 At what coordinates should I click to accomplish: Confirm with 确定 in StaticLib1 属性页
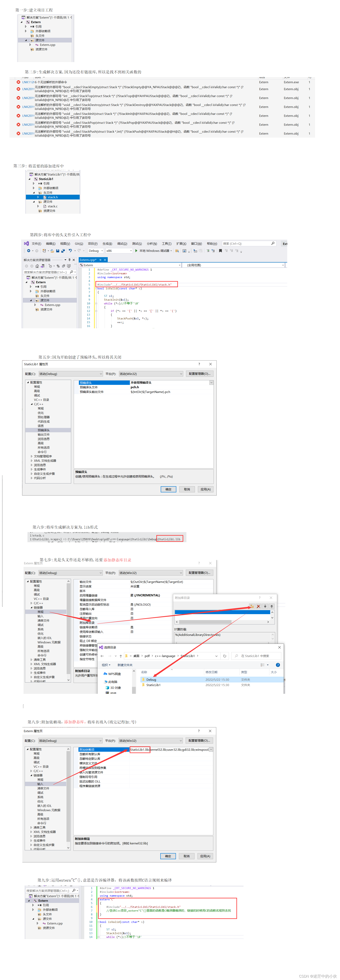click(x=168, y=489)
